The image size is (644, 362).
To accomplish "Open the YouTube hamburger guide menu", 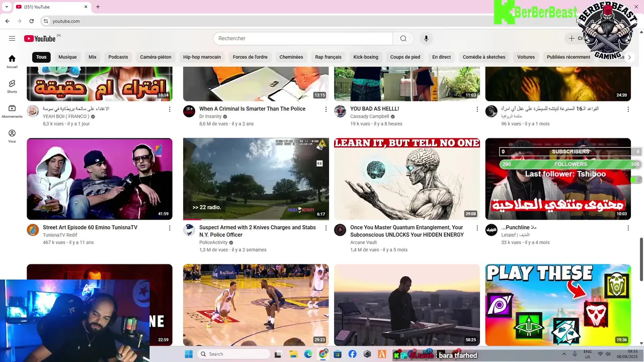I will tap(12, 39).
